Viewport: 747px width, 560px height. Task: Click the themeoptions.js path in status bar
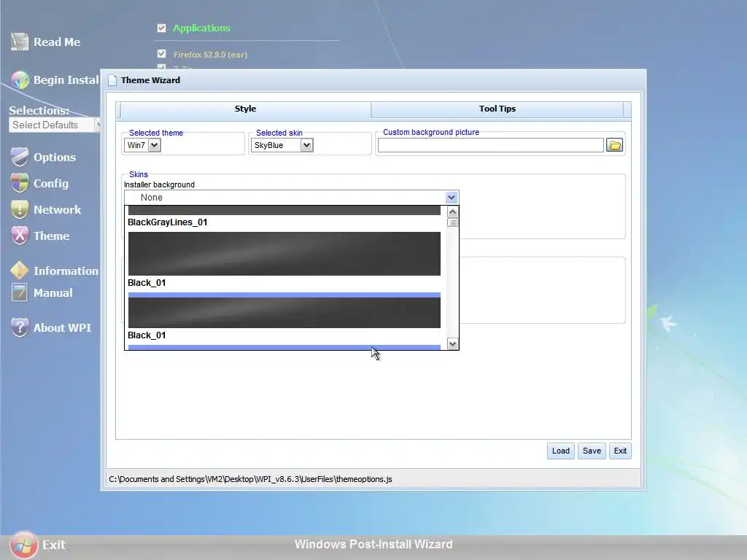pyautogui.click(x=250, y=479)
